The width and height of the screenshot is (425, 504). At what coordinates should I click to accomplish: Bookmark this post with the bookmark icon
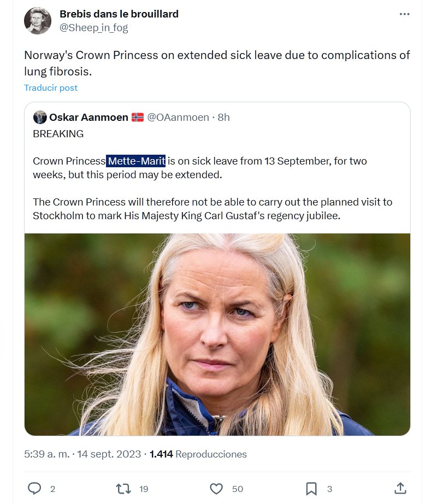click(311, 488)
